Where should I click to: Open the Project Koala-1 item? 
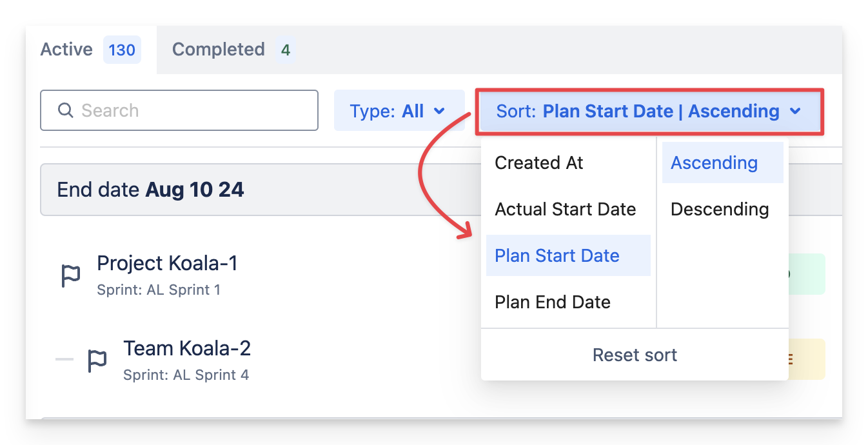[167, 263]
